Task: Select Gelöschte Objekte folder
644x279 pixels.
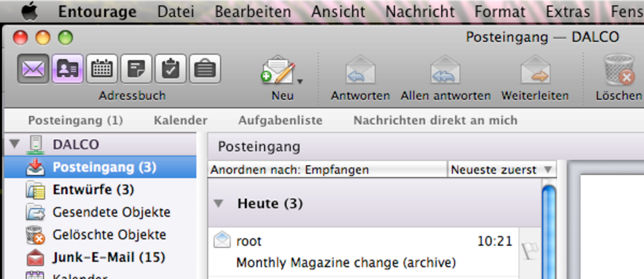Action: coord(100,235)
